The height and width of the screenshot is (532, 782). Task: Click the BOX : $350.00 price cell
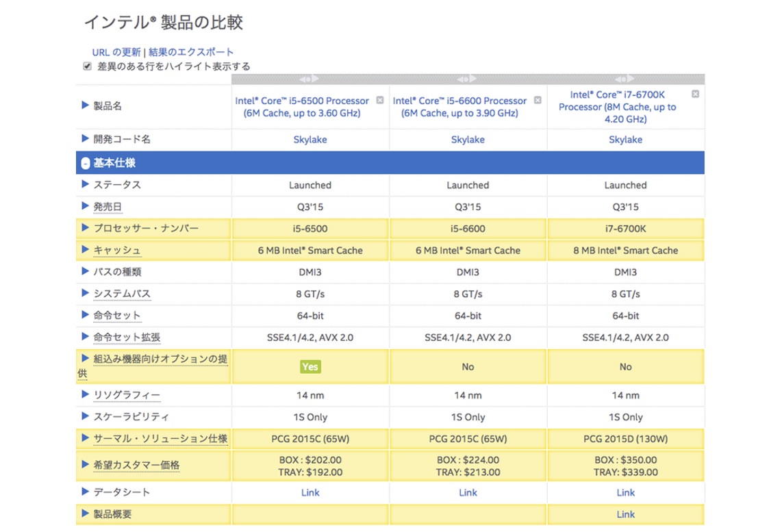[x=625, y=466]
